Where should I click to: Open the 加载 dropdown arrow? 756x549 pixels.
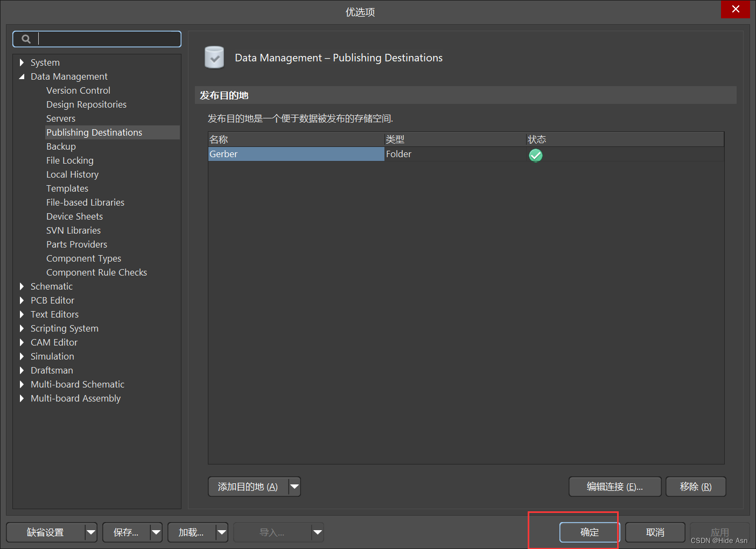[x=222, y=532]
